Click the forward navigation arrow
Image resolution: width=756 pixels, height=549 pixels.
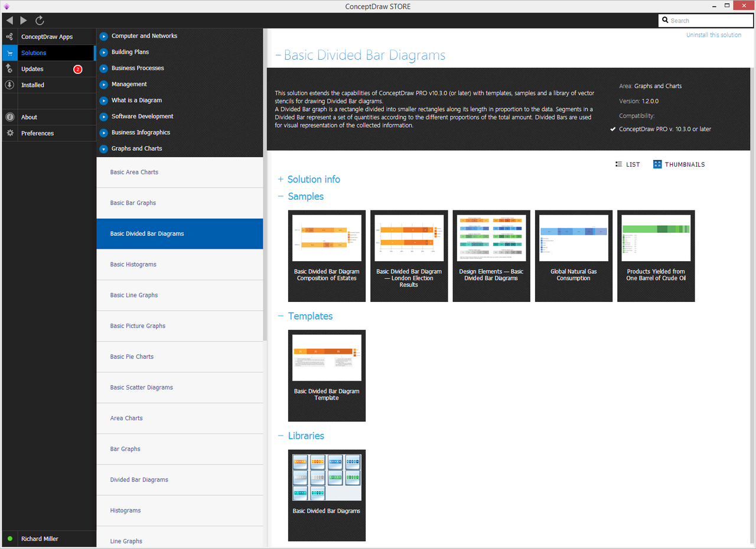click(x=24, y=21)
